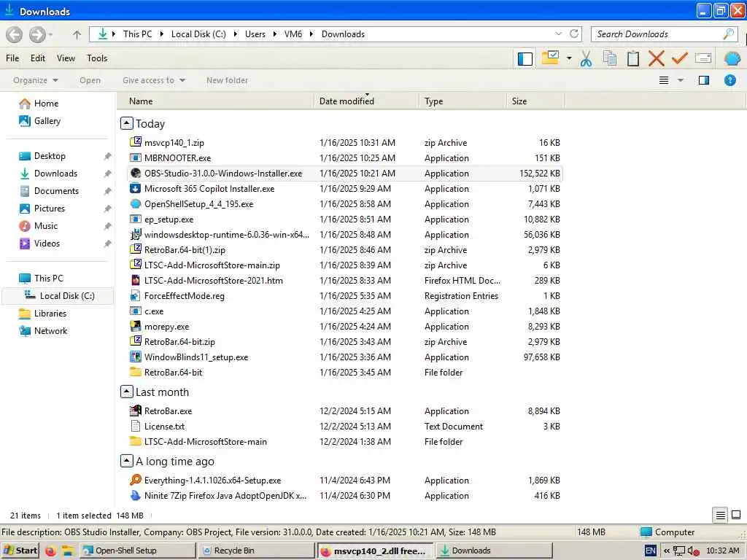Switch to large icons view in status bar
Image resolution: width=747 pixels, height=560 pixels.
pos(736,516)
